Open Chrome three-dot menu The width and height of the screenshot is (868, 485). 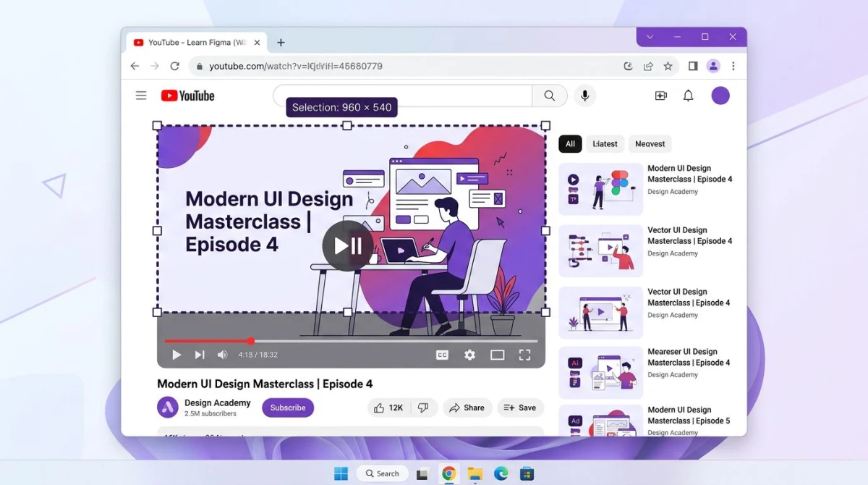tap(733, 66)
